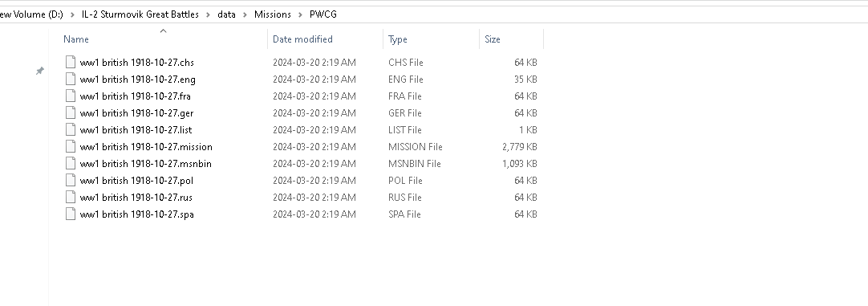The width and height of the screenshot is (868, 306).
Task: Select ww1 british 1918-10-27.rus file name
Action: tap(136, 198)
